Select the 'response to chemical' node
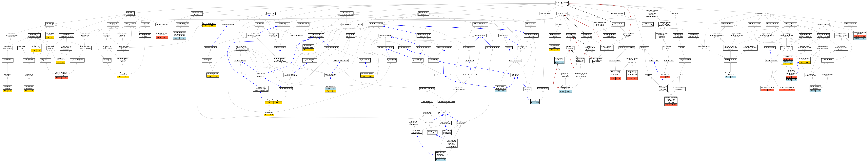Viewport: 868px width, 162px height. pos(50,24)
